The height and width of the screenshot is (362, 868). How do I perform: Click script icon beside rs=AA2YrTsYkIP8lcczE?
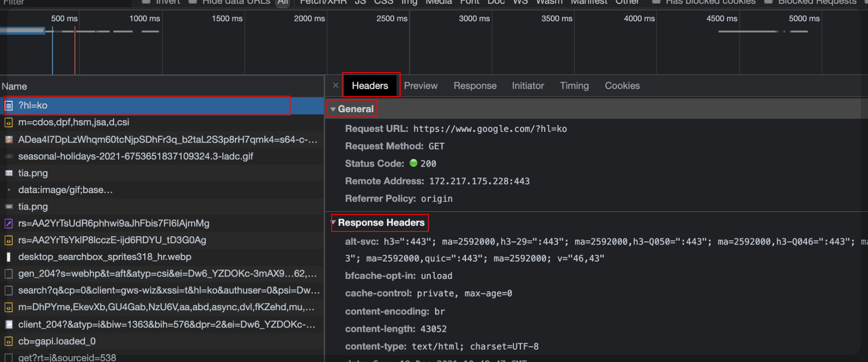tap(8, 240)
